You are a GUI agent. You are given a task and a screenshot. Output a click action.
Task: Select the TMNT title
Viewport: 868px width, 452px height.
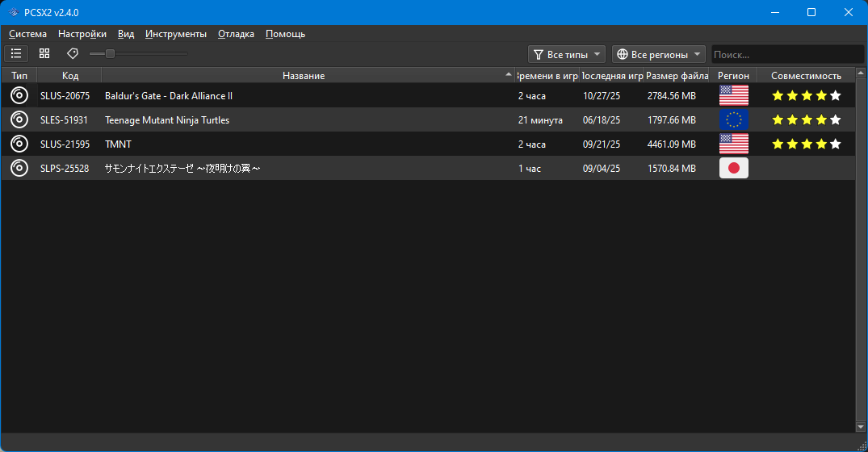pyautogui.click(x=119, y=144)
